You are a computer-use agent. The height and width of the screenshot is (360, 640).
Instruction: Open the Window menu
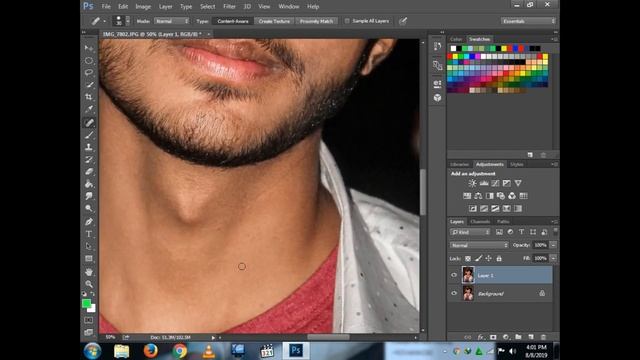(289, 7)
